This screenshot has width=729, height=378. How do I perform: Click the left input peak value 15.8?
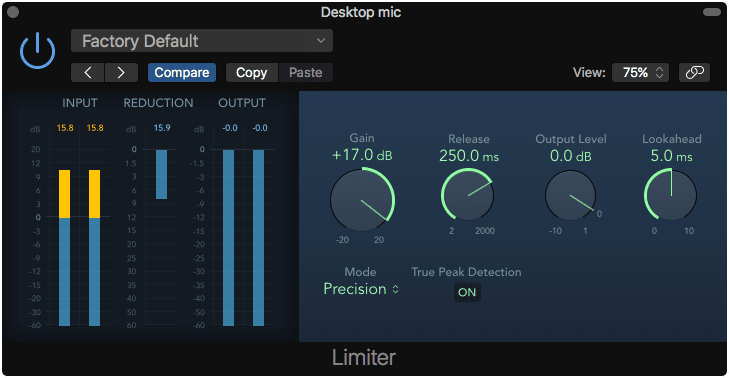click(x=65, y=128)
